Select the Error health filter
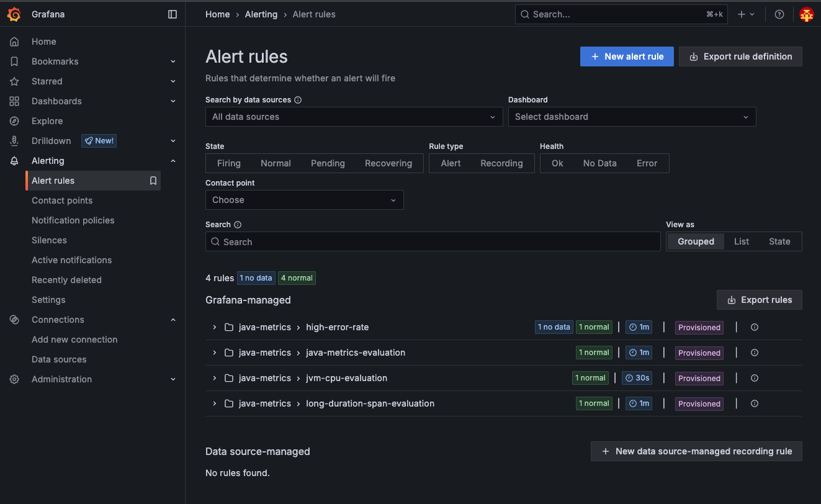Viewport: 821px width, 504px height. coord(647,163)
